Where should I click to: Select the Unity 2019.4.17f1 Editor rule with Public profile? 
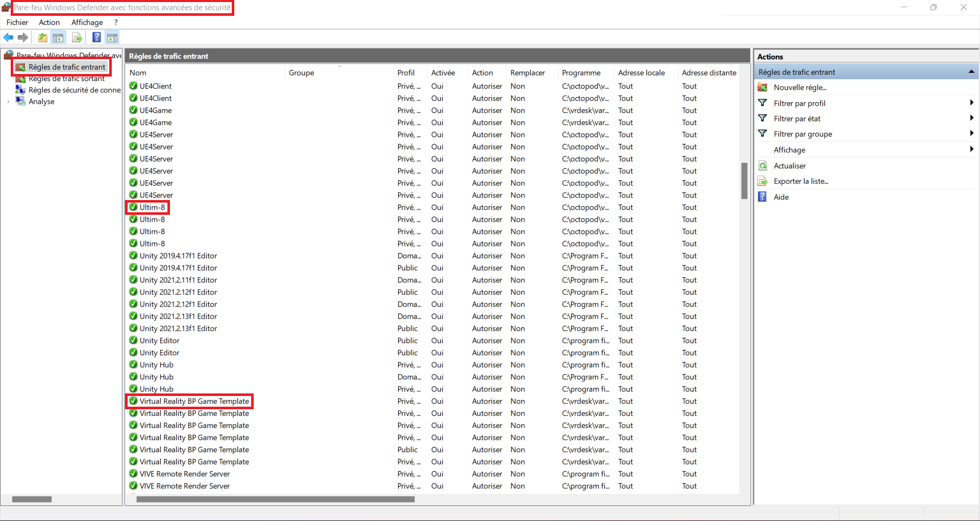[432, 268]
